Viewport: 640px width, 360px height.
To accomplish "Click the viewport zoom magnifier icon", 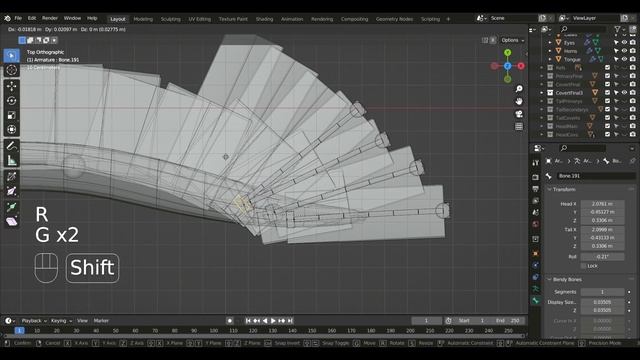I will [519, 89].
